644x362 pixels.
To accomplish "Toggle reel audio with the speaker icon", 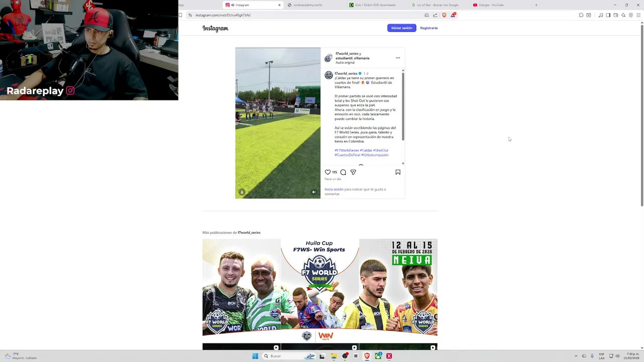I will click(314, 192).
